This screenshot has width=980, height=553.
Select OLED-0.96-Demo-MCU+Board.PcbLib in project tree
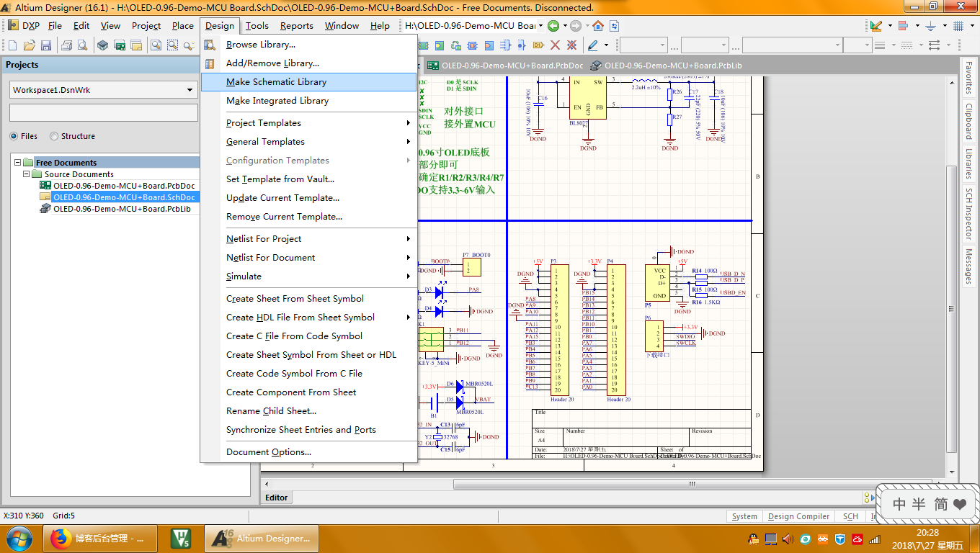point(122,209)
